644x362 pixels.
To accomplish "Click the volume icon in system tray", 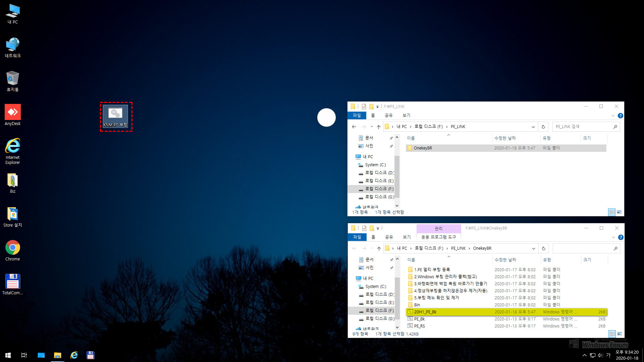I will (x=600, y=355).
